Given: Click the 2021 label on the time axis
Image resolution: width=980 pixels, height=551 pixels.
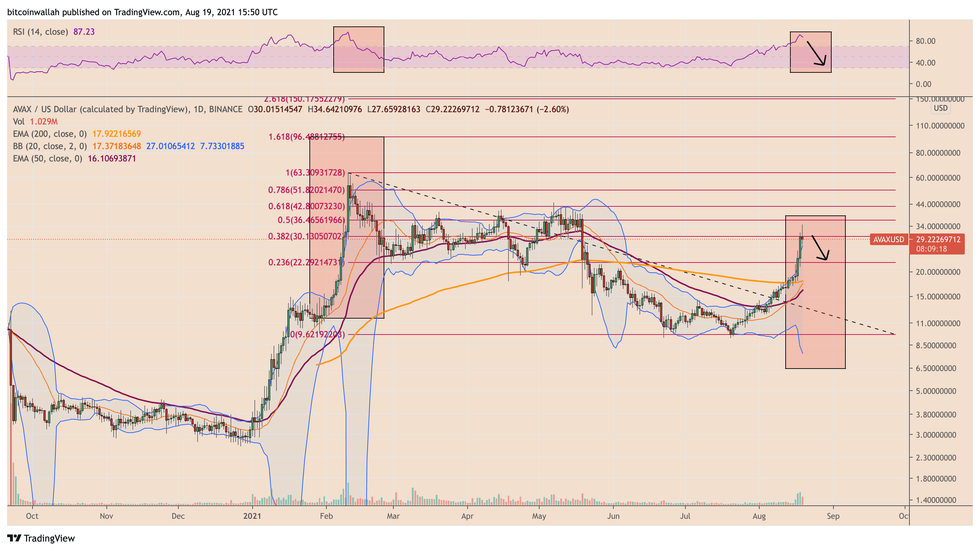Looking at the screenshot, I should tap(252, 516).
